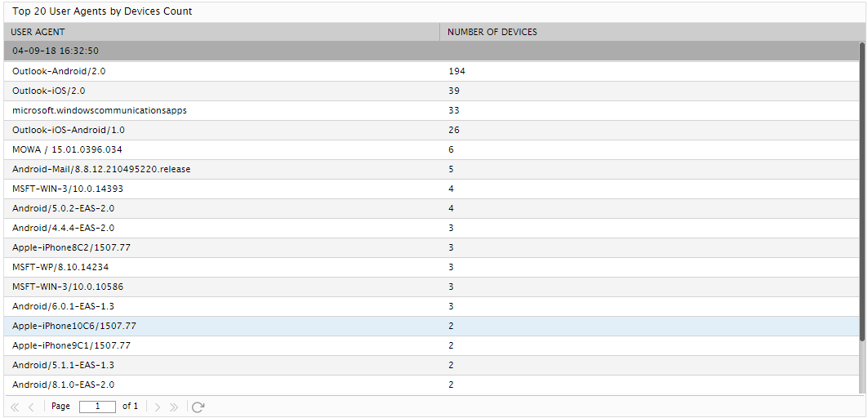Screen dimensions: 868x418
Task: Click the vertical scrollbar of the table
Action: pos(862,191)
